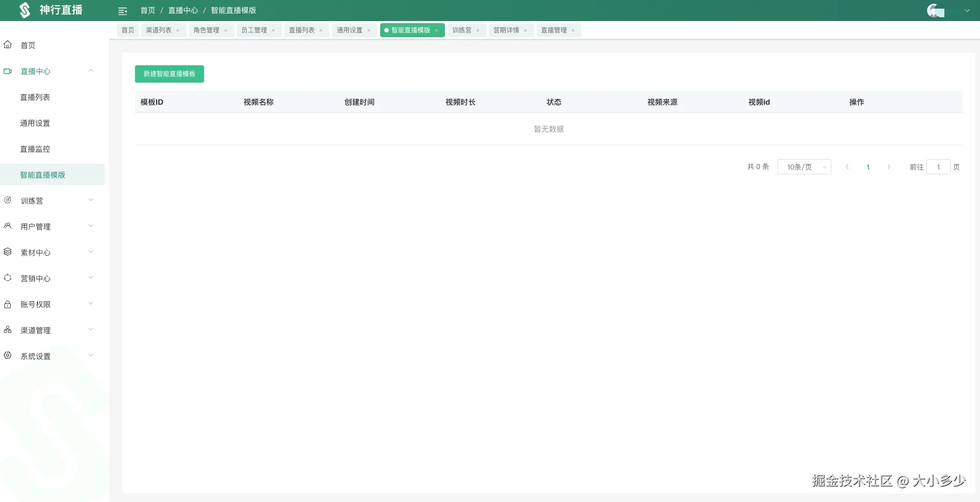Click the 操作 column header
The image size is (980, 502).
[857, 102]
